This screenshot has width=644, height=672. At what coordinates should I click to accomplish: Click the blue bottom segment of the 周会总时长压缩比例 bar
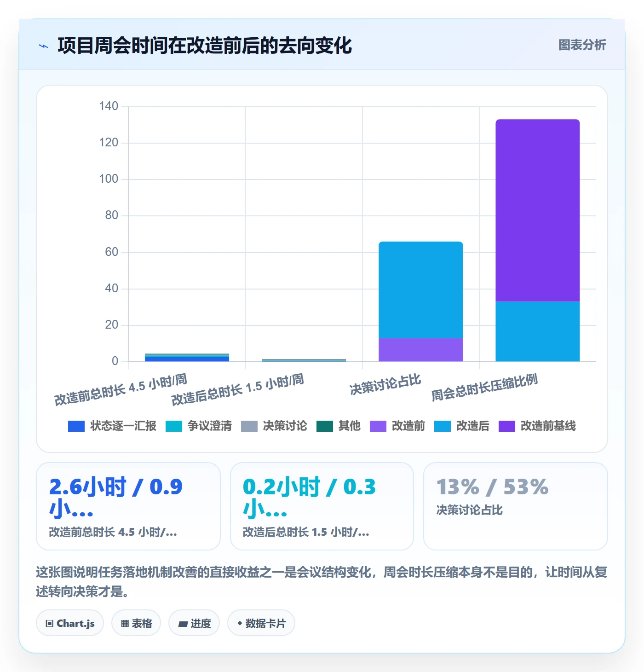point(537,331)
